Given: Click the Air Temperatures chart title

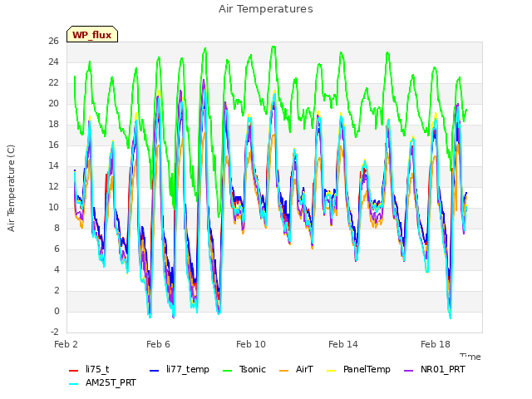Looking at the screenshot, I should [266, 9].
